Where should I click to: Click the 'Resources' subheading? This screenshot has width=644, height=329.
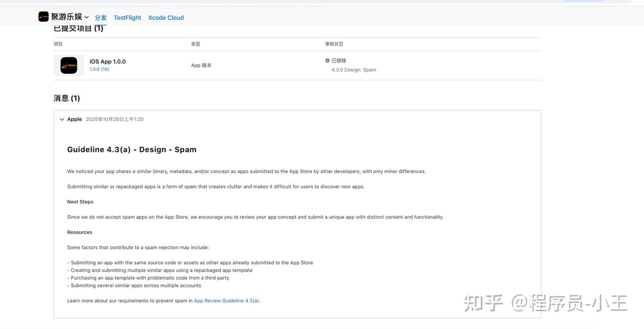[x=80, y=232]
